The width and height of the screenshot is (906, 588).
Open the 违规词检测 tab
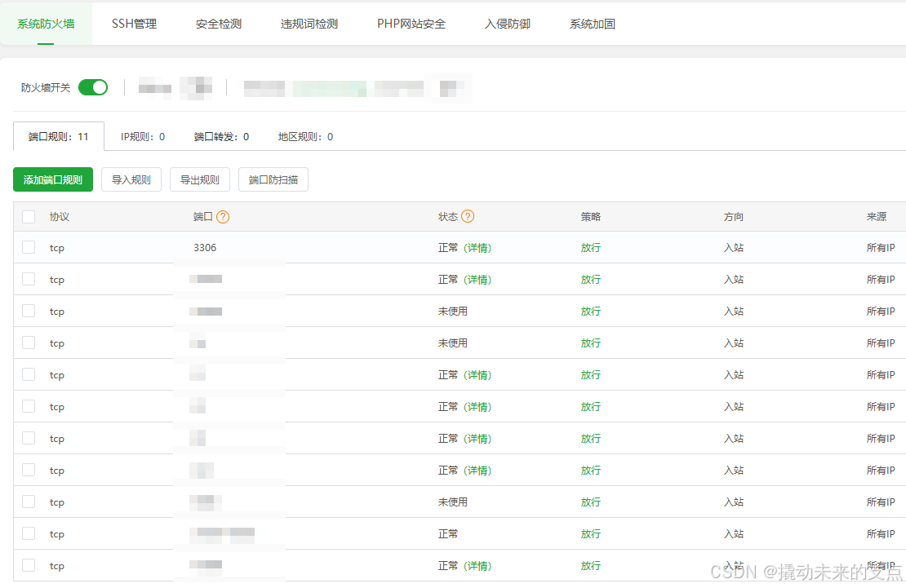pos(309,24)
